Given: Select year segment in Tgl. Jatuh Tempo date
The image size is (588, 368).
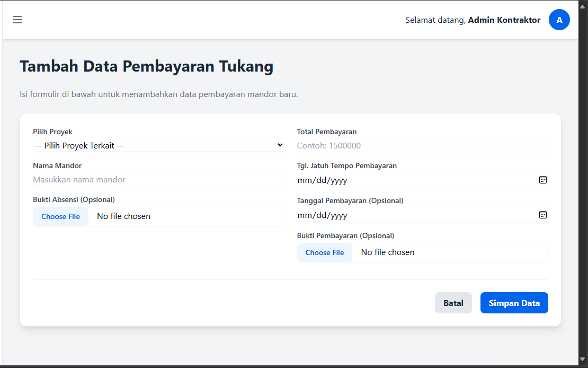Looking at the screenshot, I should click(x=338, y=180).
